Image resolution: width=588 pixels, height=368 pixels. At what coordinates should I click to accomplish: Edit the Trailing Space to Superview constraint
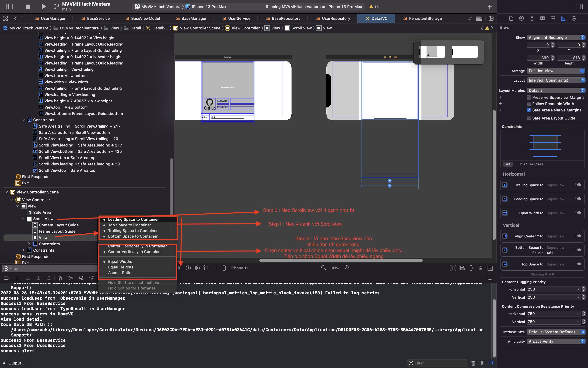(578, 185)
